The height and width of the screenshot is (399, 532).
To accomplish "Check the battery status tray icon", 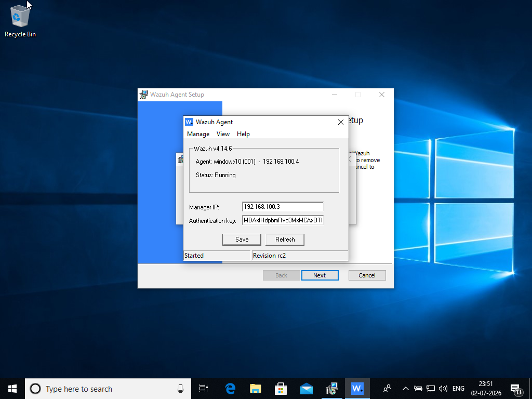I will point(418,389).
